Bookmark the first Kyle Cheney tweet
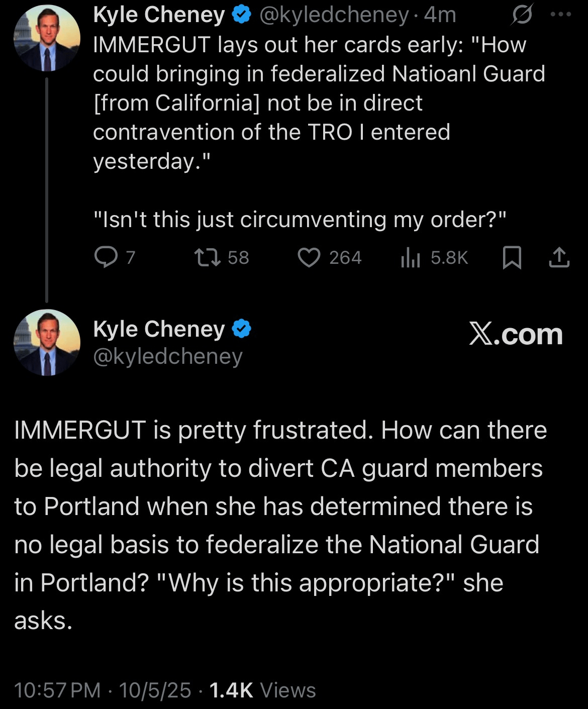 (512, 258)
